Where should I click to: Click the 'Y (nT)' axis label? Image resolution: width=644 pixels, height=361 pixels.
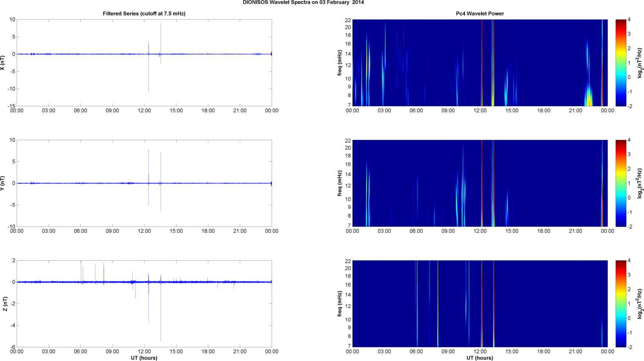click(3, 183)
